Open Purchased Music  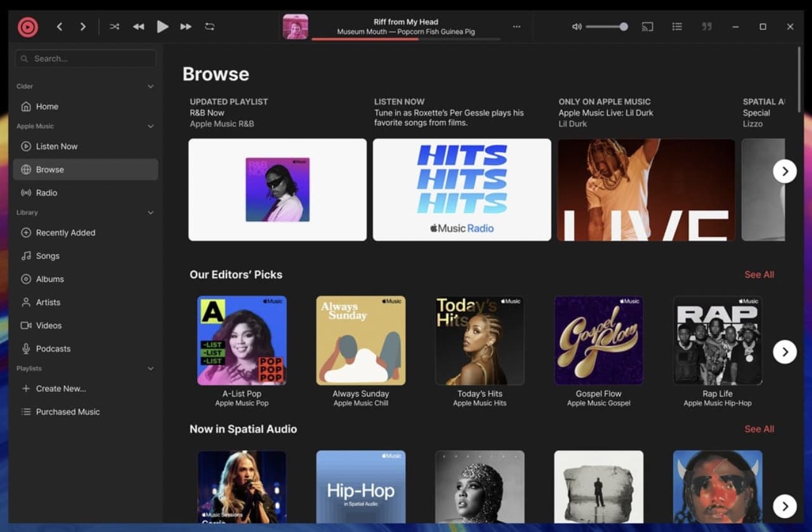67,411
